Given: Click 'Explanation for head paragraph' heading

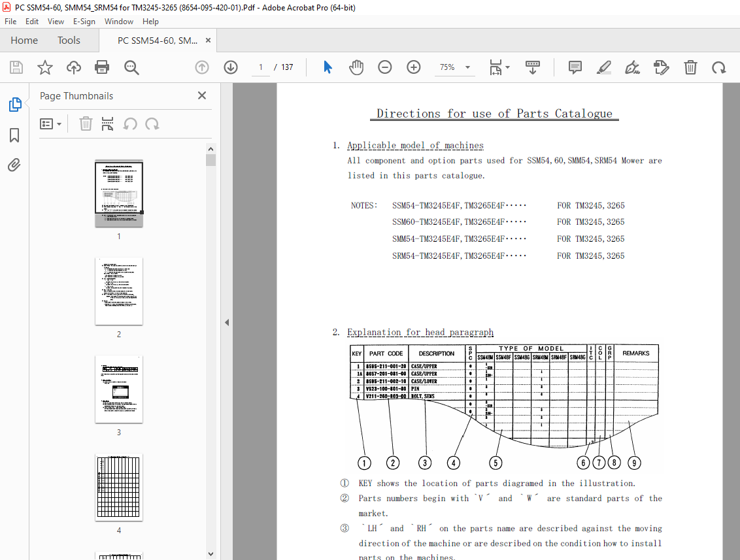Looking at the screenshot, I should 420,332.
